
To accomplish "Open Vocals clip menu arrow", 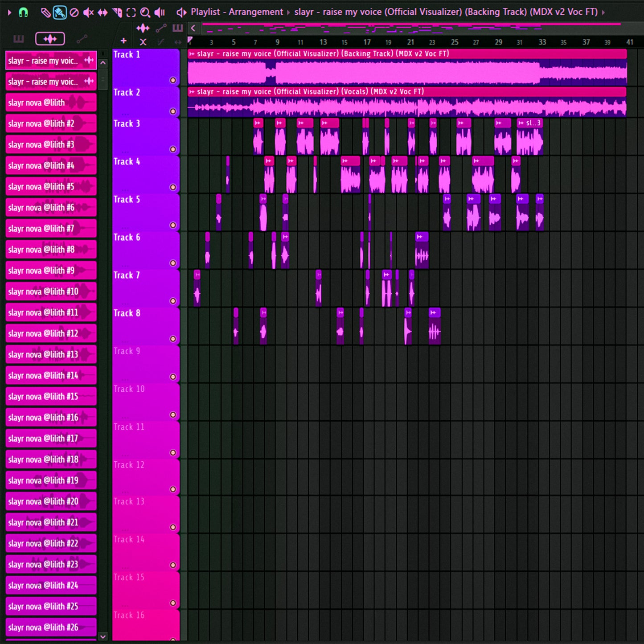I will [x=192, y=92].
